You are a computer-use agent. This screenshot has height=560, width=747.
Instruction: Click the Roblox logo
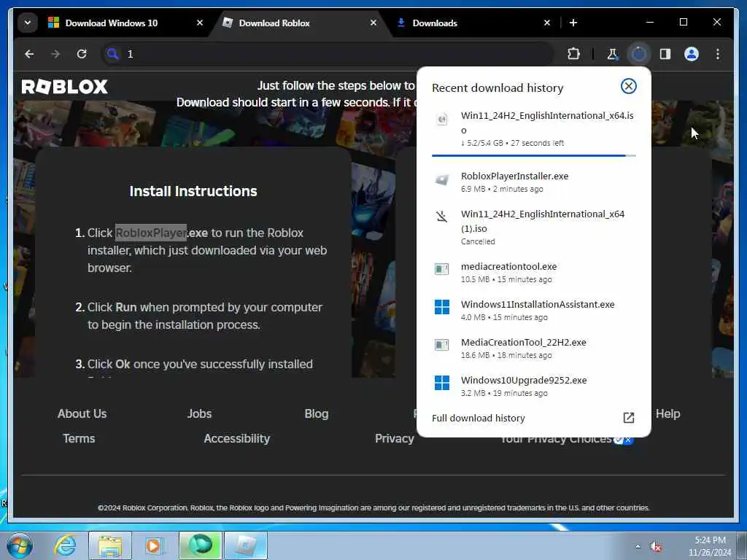click(65, 87)
